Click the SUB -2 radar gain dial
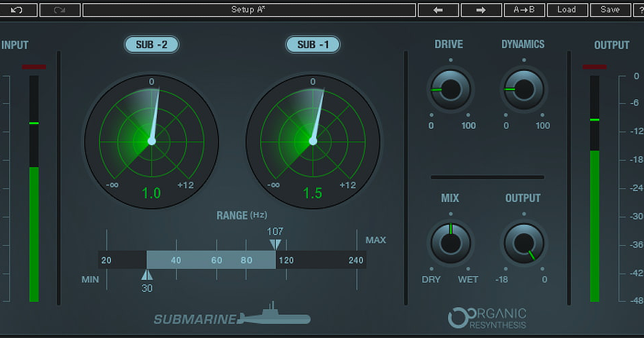The height and width of the screenshot is (338, 644). click(x=151, y=141)
